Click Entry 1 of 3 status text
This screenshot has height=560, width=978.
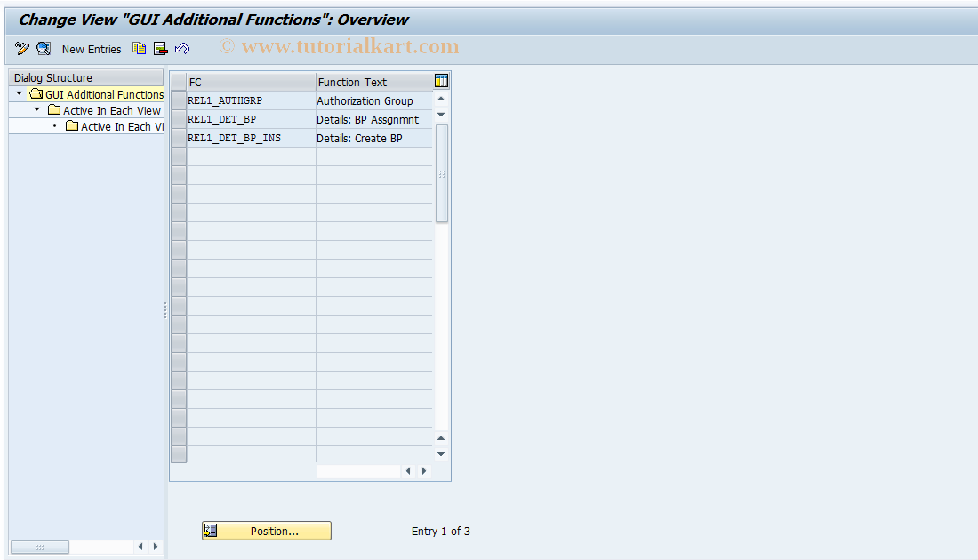(440, 532)
